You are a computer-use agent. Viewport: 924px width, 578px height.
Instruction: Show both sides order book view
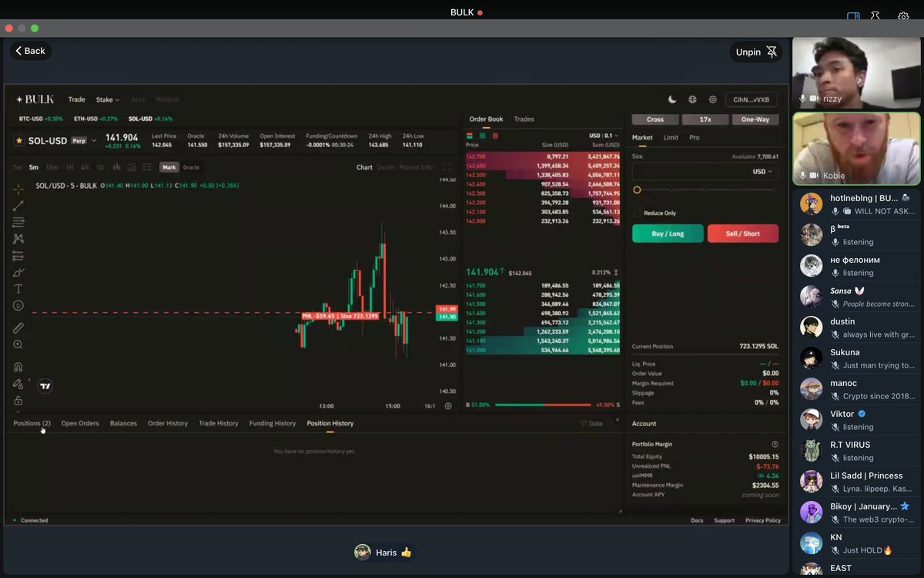click(x=470, y=136)
